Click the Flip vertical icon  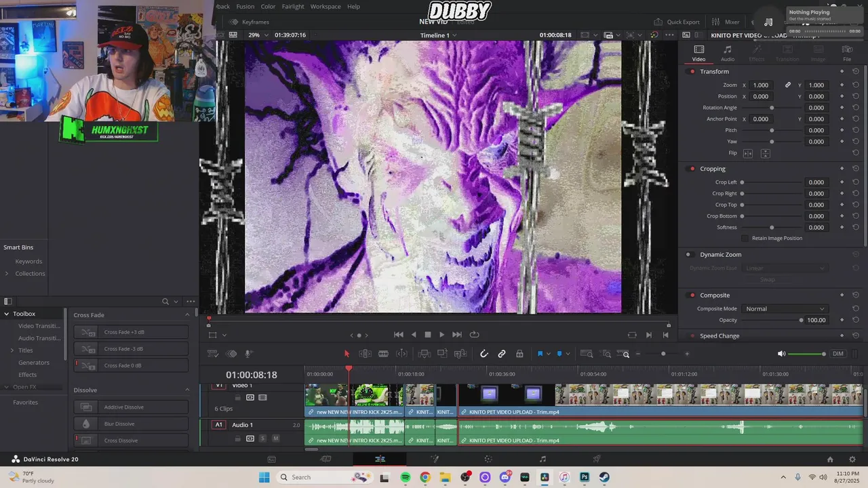coord(765,153)
